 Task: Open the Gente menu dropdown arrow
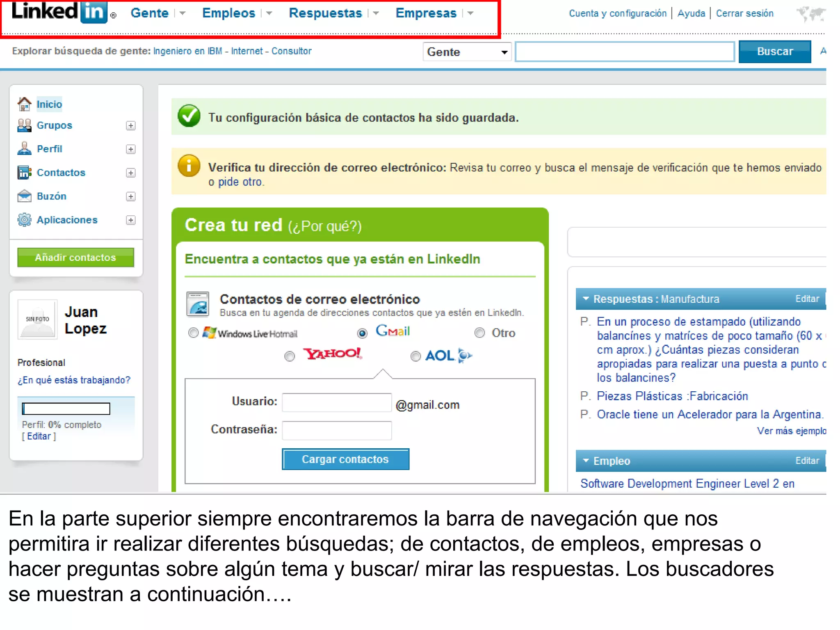coord(183,14)
